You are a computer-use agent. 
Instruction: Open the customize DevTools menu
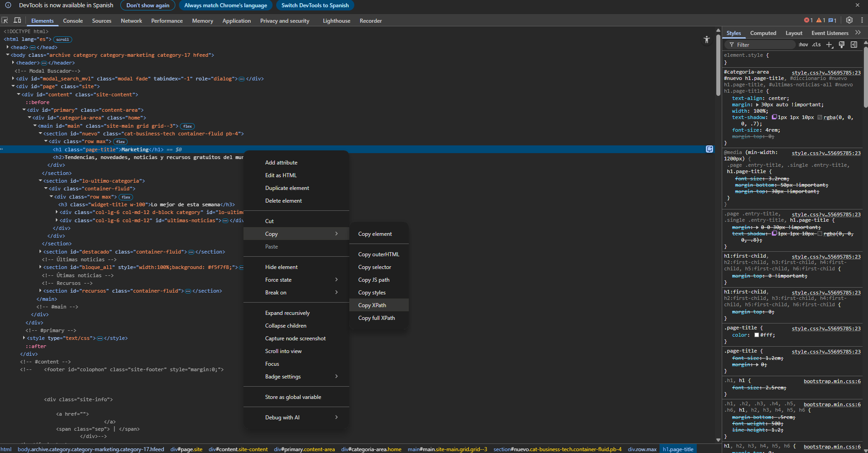(862, 20)
